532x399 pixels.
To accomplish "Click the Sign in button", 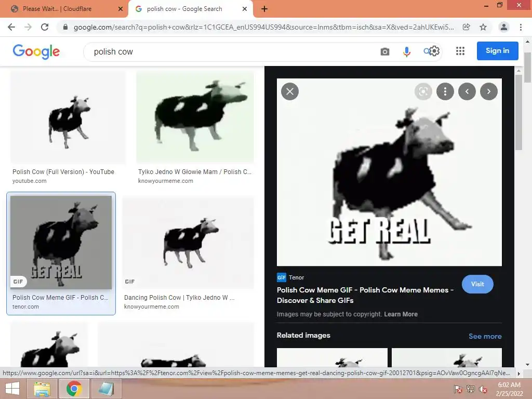I will click(x=497, y=51).
